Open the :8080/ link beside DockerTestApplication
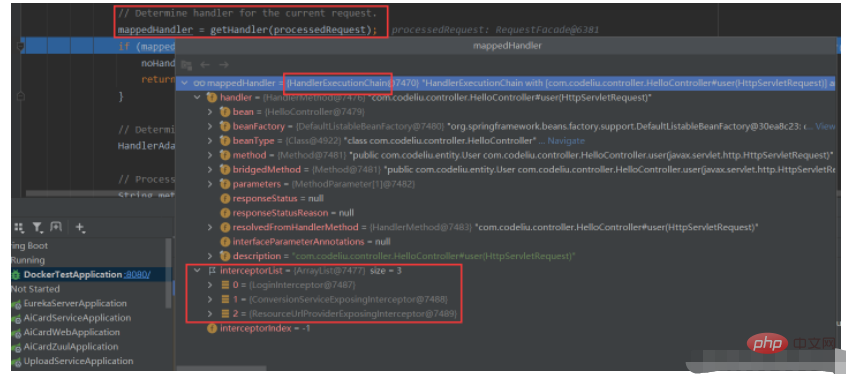 click(x=137, y=275)
